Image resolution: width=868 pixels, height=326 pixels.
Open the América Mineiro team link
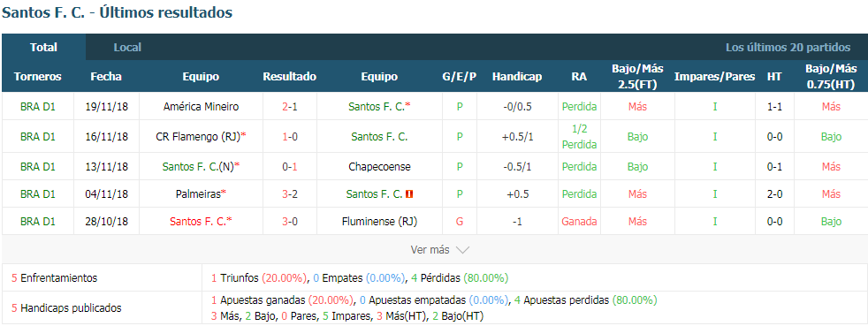coord(201,106)
